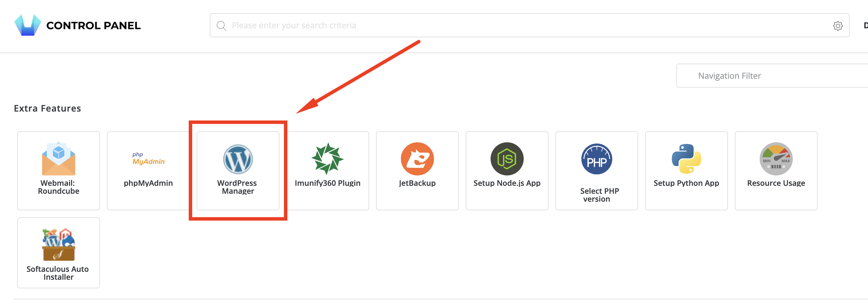This screenshot has height=306, width=868.
Task: Click the phpMyAdmin logo icon
Action: [x=148, y=159]
